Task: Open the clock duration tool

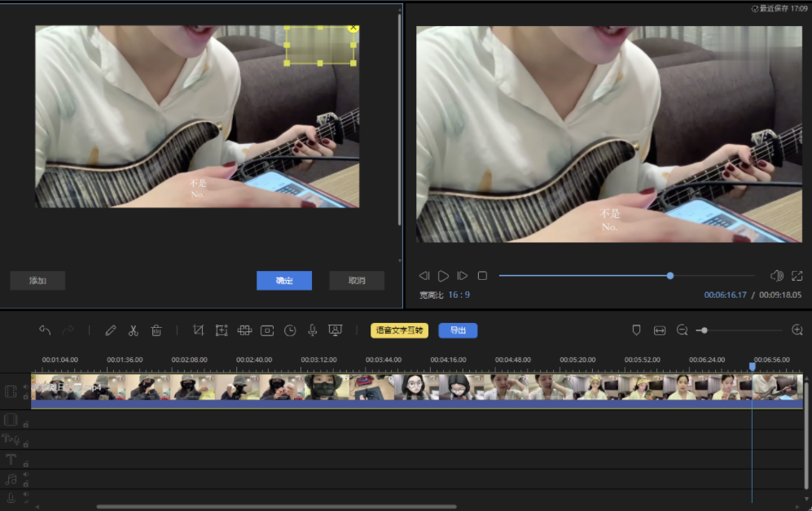Action: pos(290,330)
